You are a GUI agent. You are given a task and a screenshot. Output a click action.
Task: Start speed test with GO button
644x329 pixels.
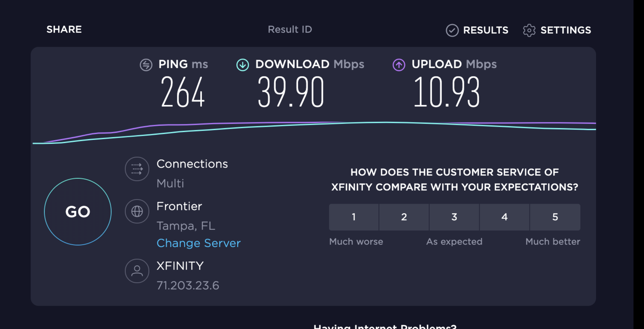[x=78, y=212]
